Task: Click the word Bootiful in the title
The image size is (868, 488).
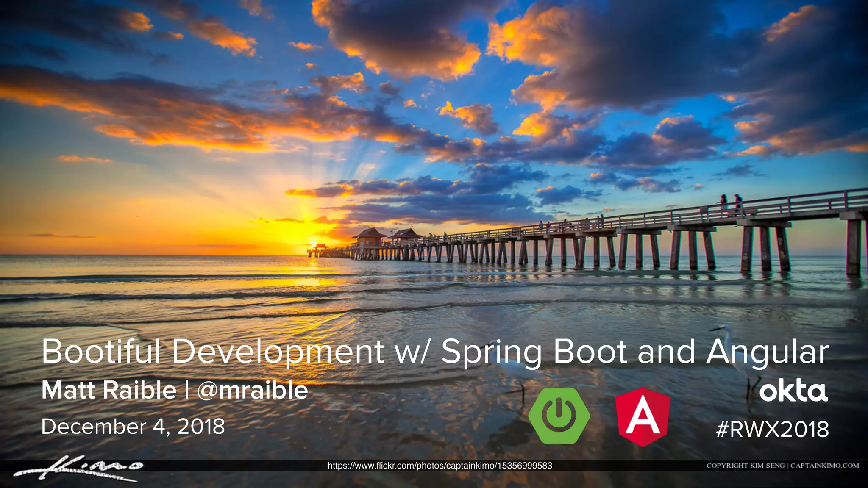Action: coord(101,352)
